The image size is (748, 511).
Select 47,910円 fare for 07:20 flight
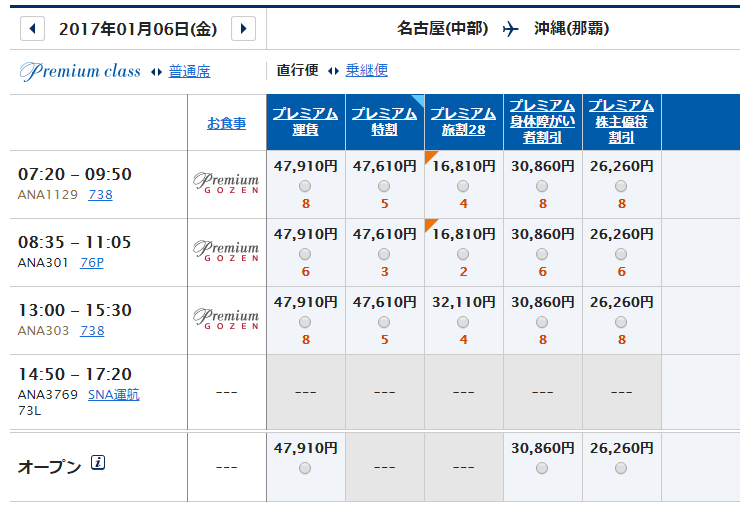[305, 186]
